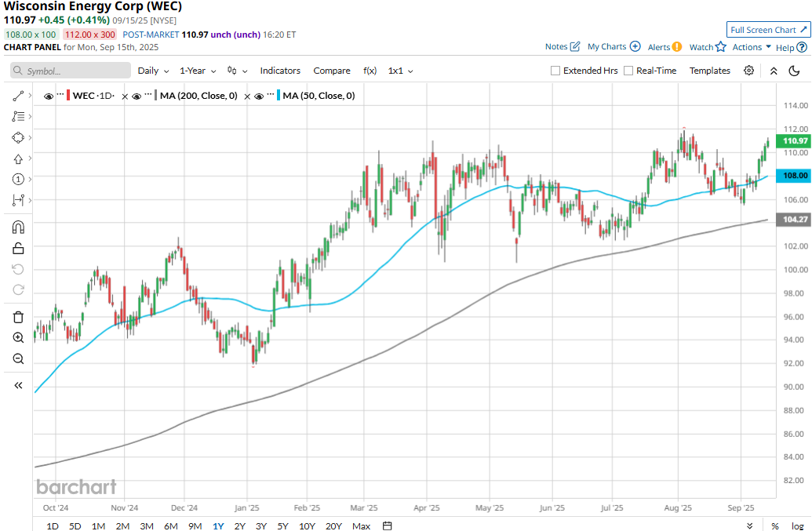Click the Notes edit icon
This screenshot has width=812, height=531.
(x=575, y=46)
